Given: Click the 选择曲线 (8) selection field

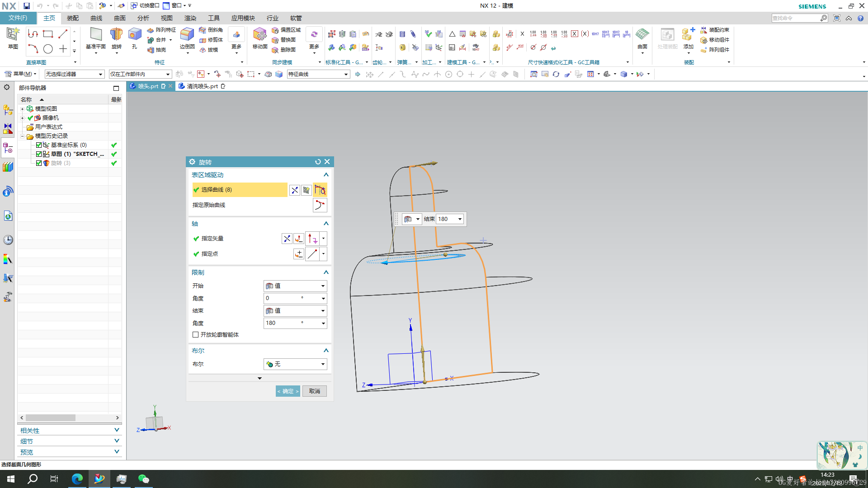Looking at the screenshot, I should [240, 190].
